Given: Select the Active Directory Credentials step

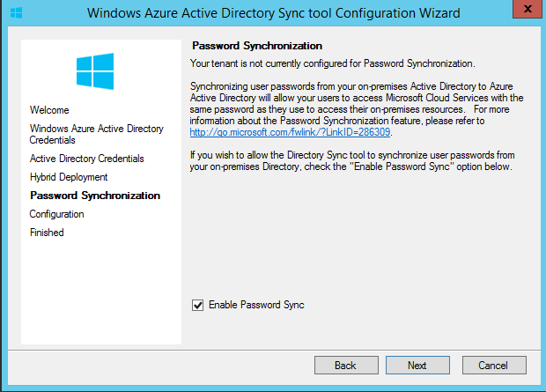Looking at the screenshot, I should coord(86,159).
